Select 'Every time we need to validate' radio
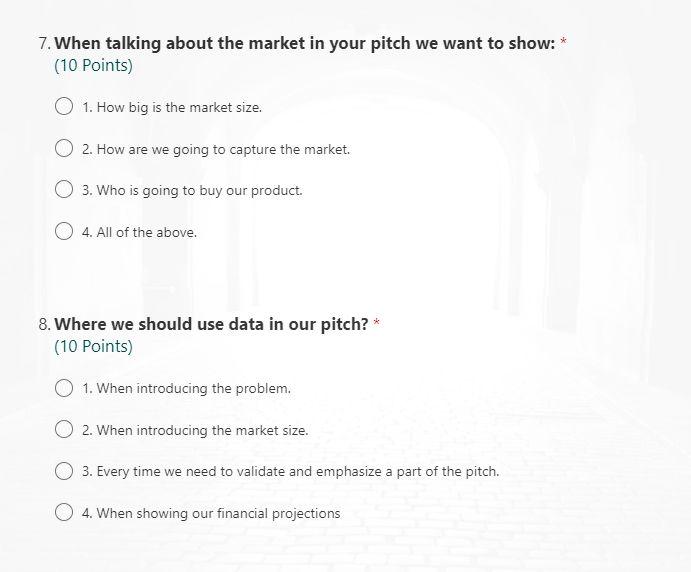691x572 pixels. pos(64,471)
